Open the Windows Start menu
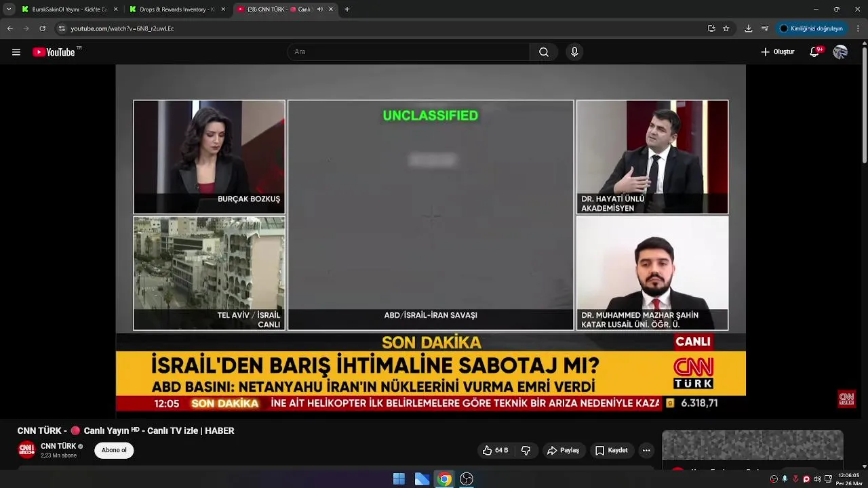The width and height of the screenshot is (868, 488). pyautogui.click(x=399, y=479)
